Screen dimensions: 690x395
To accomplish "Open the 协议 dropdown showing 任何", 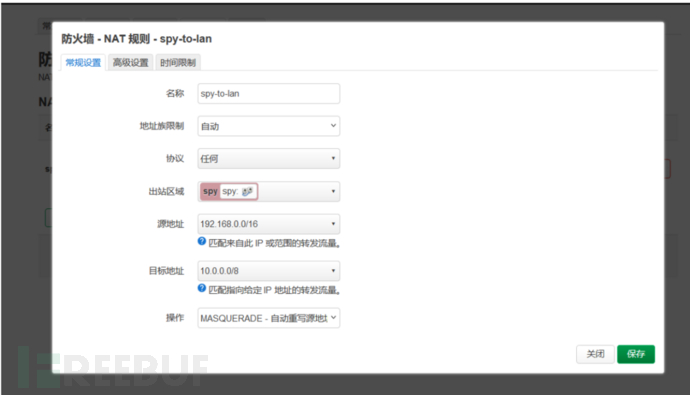I will [x=268, y=159].
